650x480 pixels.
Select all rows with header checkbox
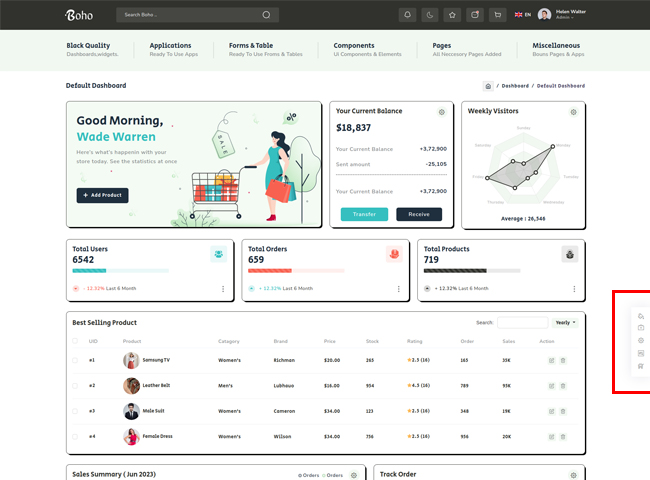[75, 341]
